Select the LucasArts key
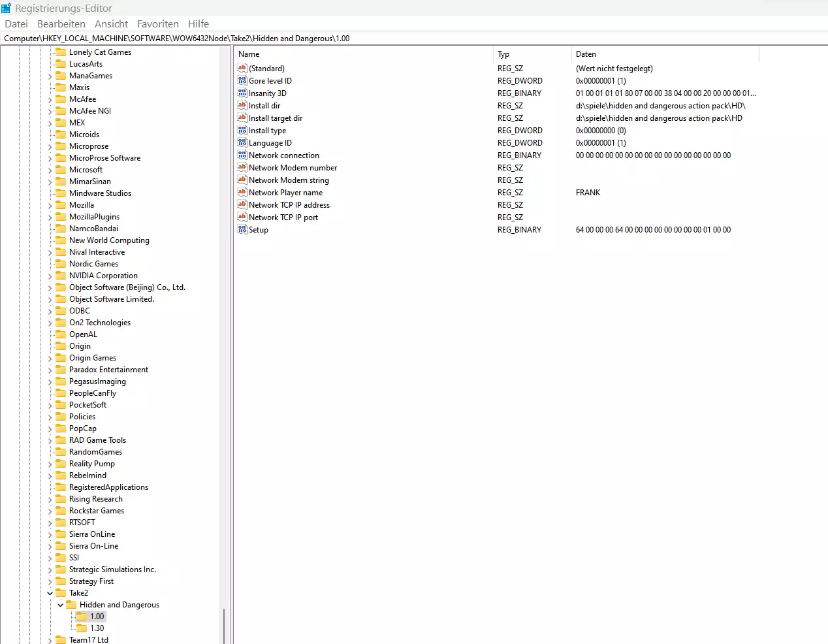The image size is (828, 644). (x=86, y=63)
